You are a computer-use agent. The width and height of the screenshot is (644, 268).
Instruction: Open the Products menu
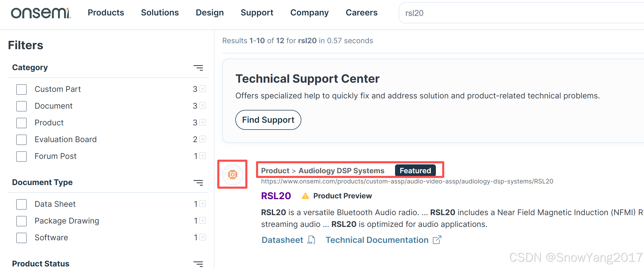(x=106, y=13)
